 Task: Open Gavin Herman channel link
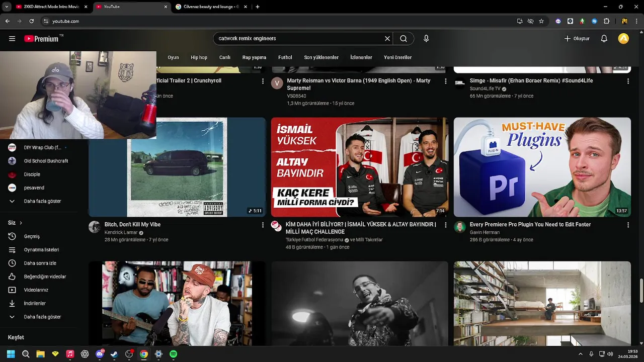(x=485, y=233)
